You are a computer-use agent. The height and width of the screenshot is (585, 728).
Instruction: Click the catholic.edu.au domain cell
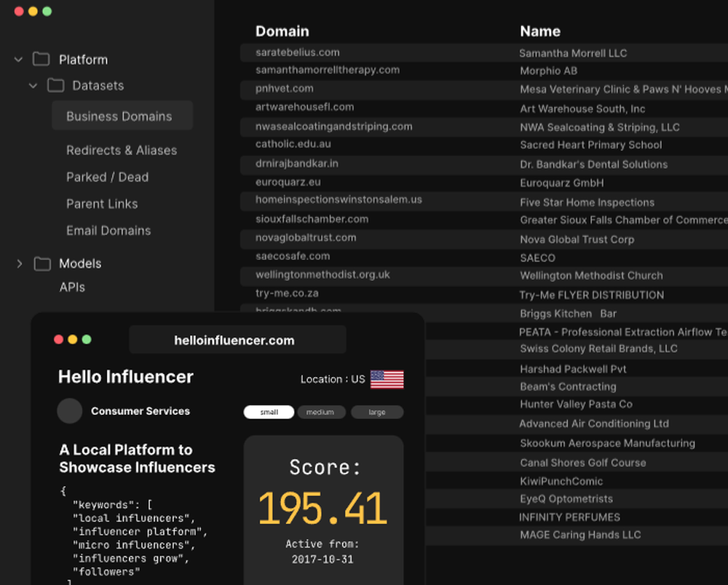pos(293,144)
